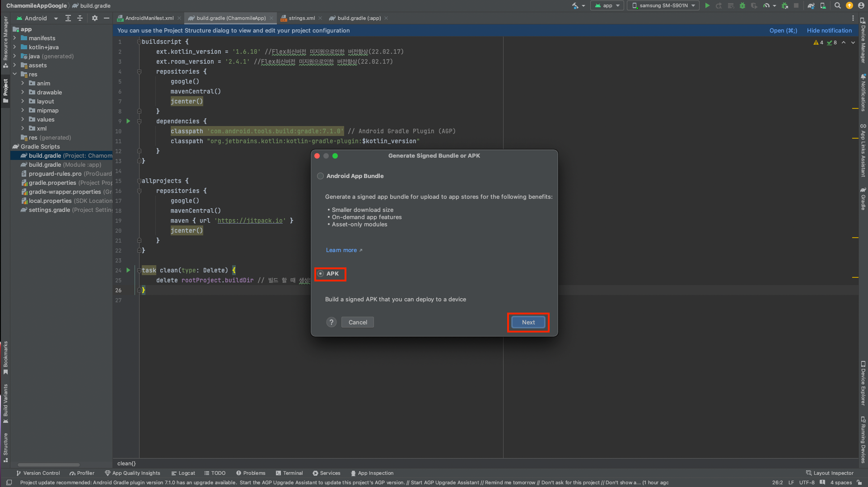Click Apply Changes and Restart Activity icon
Image resolution: width=868 pixels, height=487 pixels.
point(719,5)
